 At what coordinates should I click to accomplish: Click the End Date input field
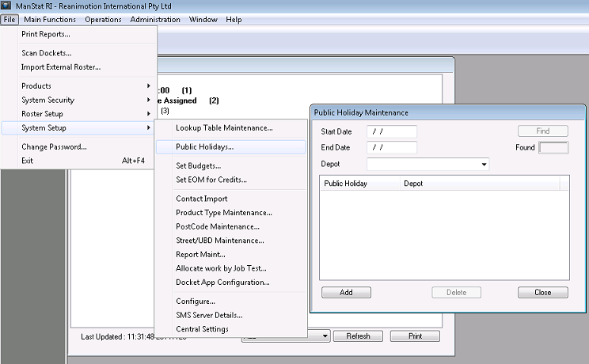pos(392,147)
